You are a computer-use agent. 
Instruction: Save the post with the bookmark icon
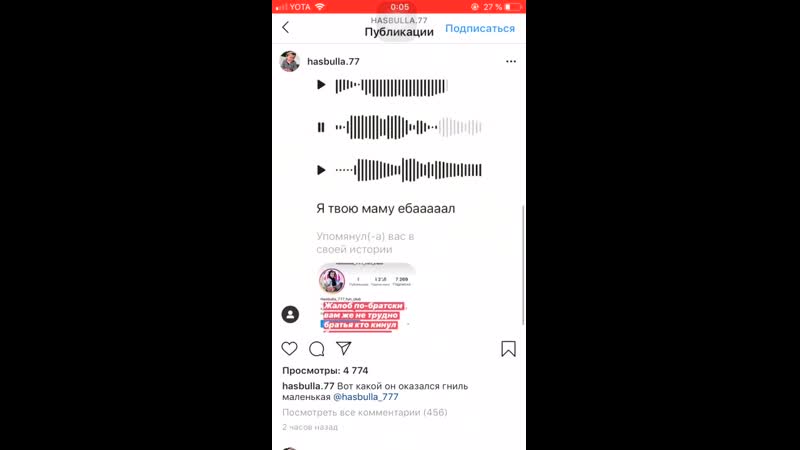[508, 349]
